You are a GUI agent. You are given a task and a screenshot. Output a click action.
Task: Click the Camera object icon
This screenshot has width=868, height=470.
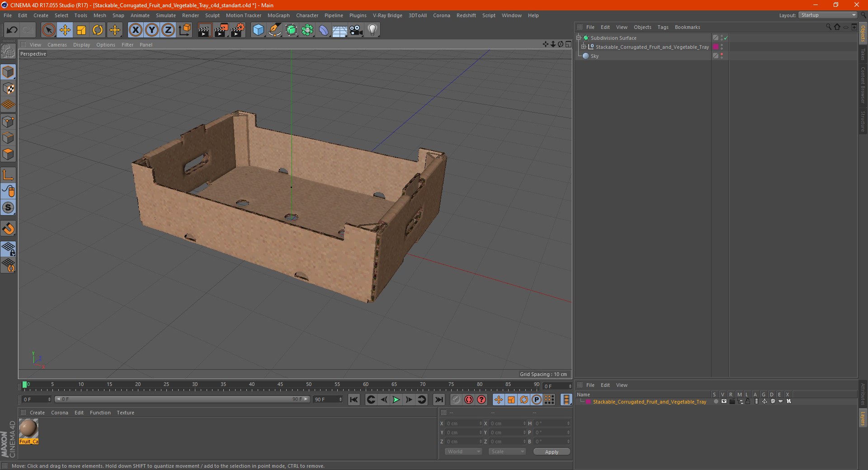click(x=356, y=30)
